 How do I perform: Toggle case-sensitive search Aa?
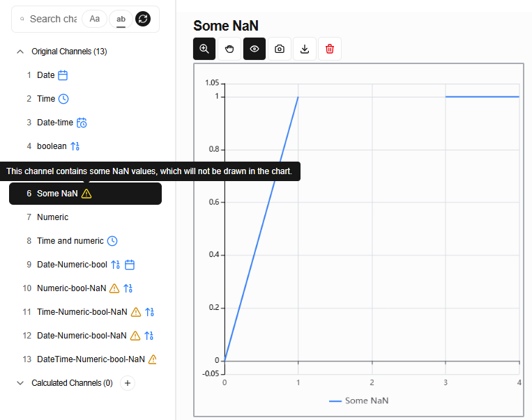click(x=95, y=19)
